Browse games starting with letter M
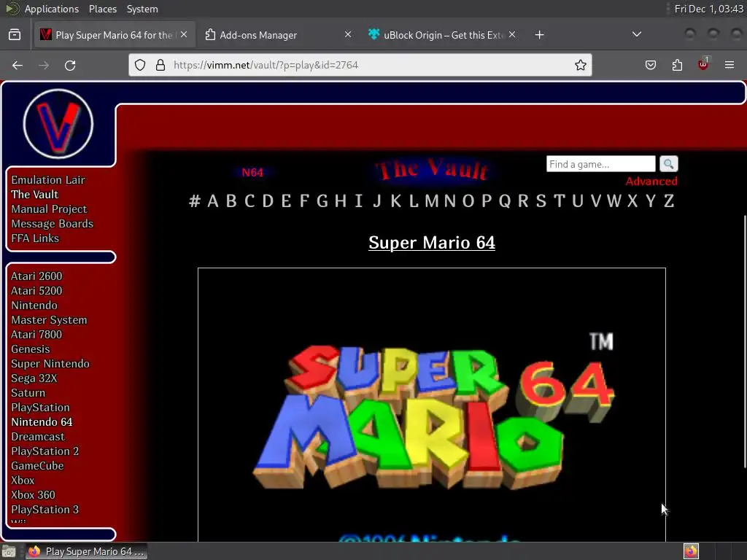The image size is (747, 560). (x=432, y=201)
